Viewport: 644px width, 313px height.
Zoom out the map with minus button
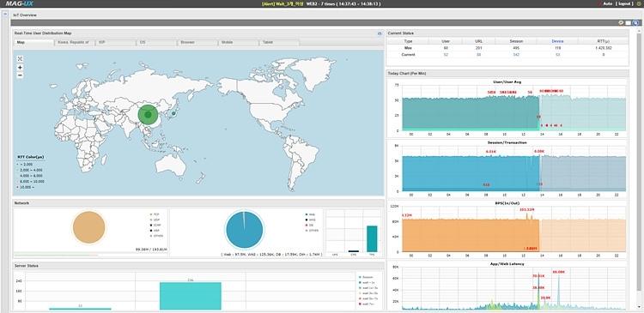tap(20, 75)
